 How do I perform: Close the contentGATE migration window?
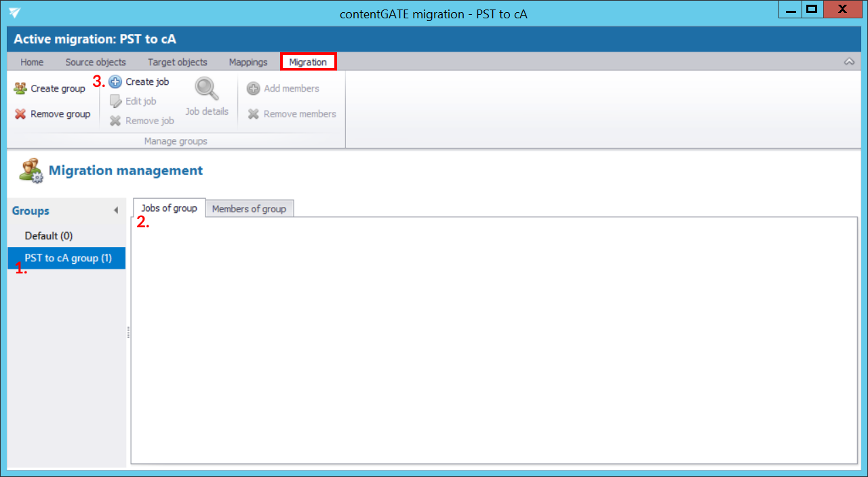pos(843,10)
